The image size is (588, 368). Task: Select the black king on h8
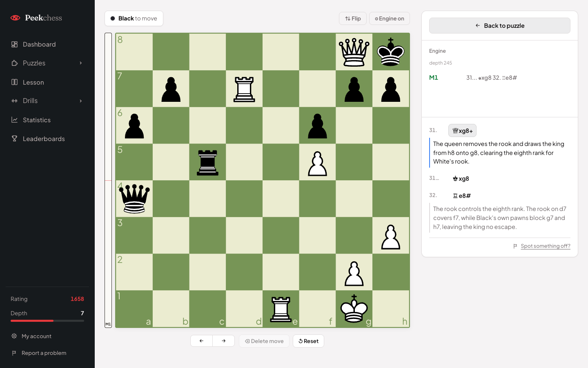click(391, 52)
